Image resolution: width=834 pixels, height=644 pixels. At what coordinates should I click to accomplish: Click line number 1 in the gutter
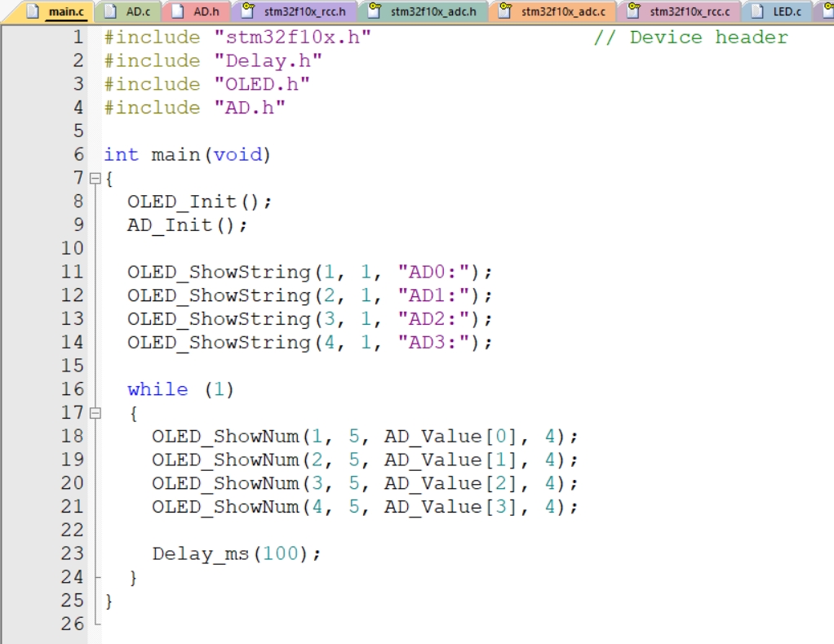[x=78, y=38]
